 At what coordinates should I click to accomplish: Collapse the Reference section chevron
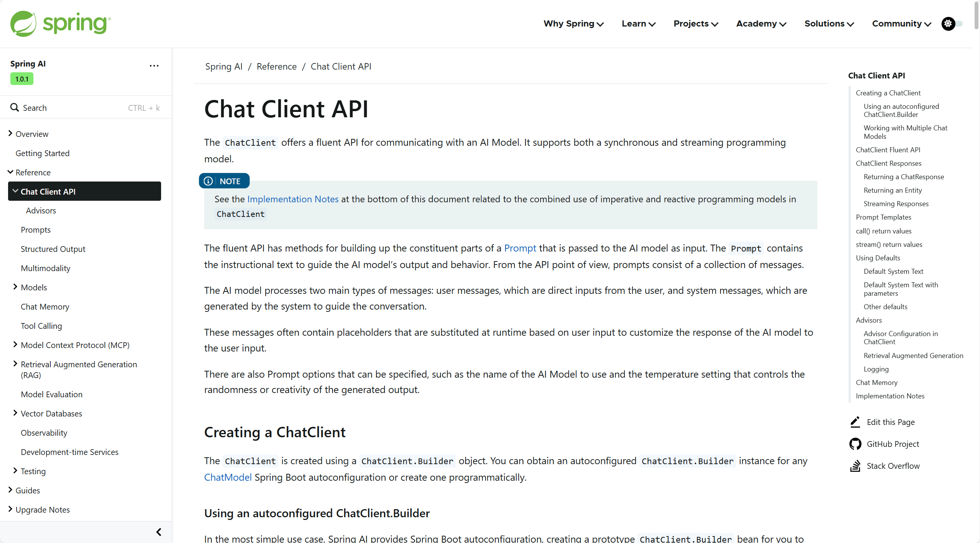[10, 172]
